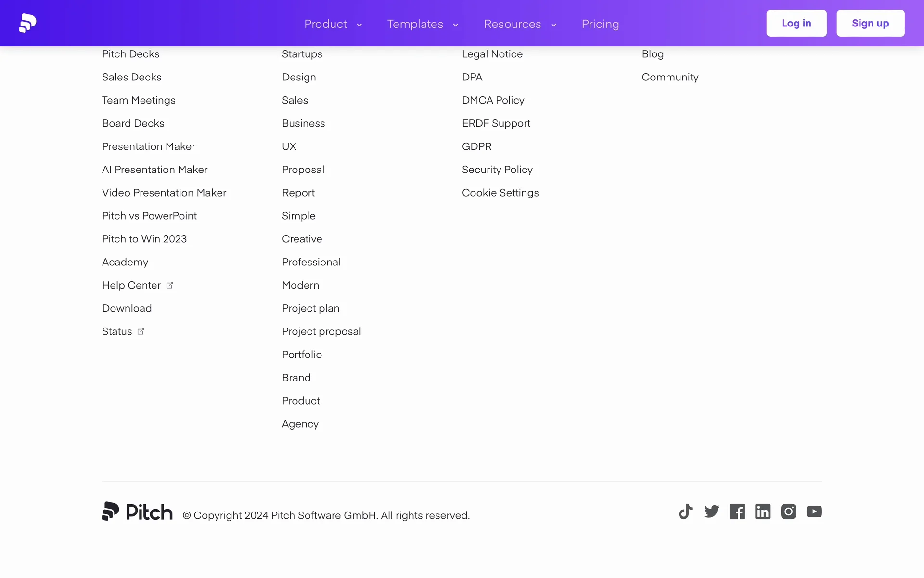Open Cookie Settings link

(500, 193)
